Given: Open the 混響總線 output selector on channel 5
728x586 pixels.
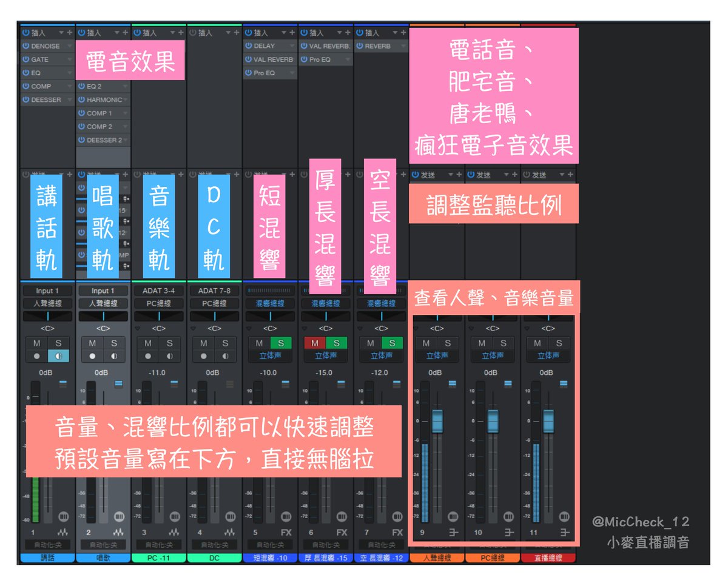Looking at the screenshot, I should pyautogui.click(x=271, y=303).
